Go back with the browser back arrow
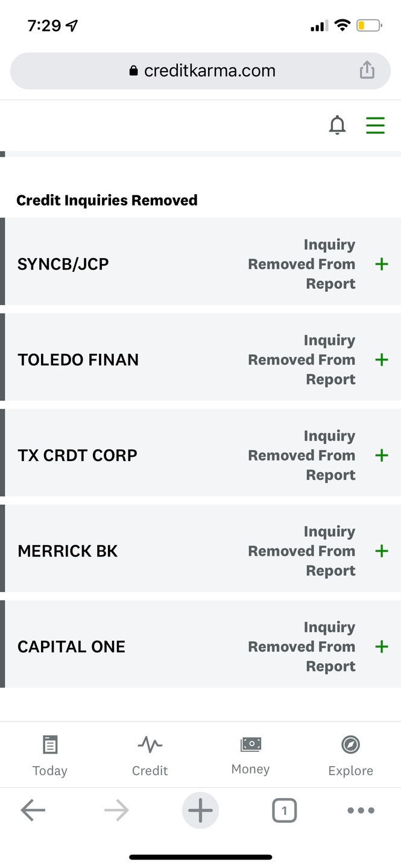 (33, 811)
